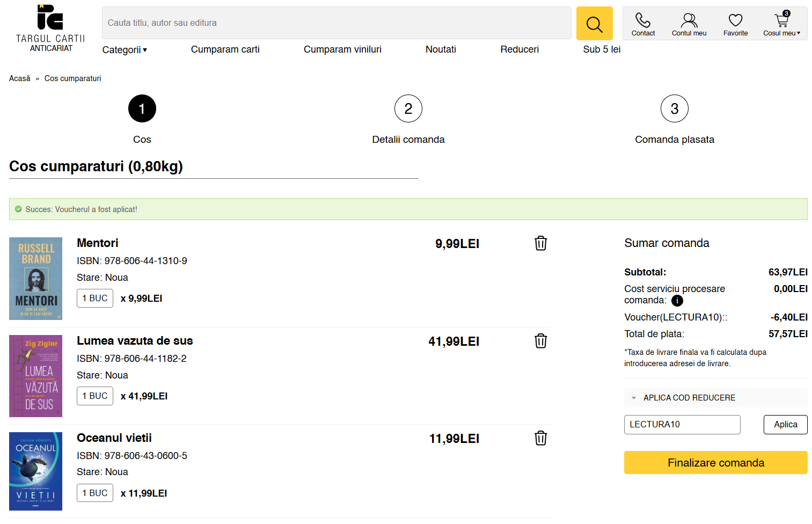Focus the voucher code input field

(x=682, y=424)
